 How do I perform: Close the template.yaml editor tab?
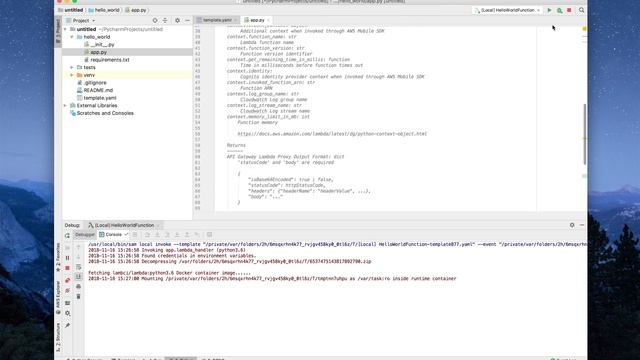click(236, 20)
